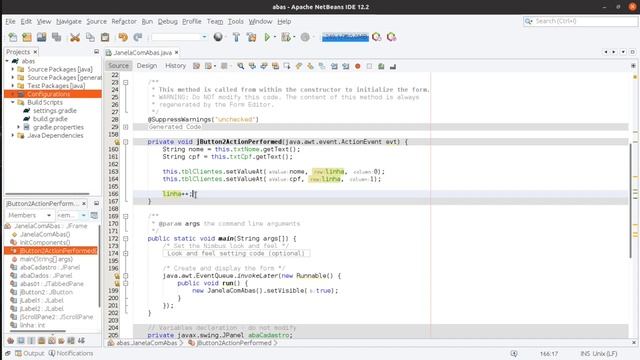
Task: Click the Copy toolbar icon
Action: [x=90, y=37]
